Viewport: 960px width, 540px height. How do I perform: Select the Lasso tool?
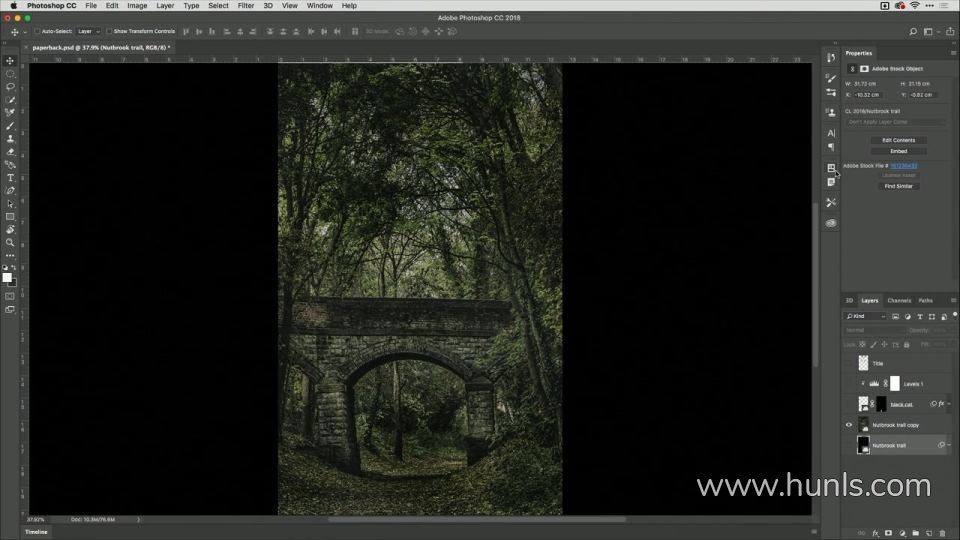click(10, 86)
